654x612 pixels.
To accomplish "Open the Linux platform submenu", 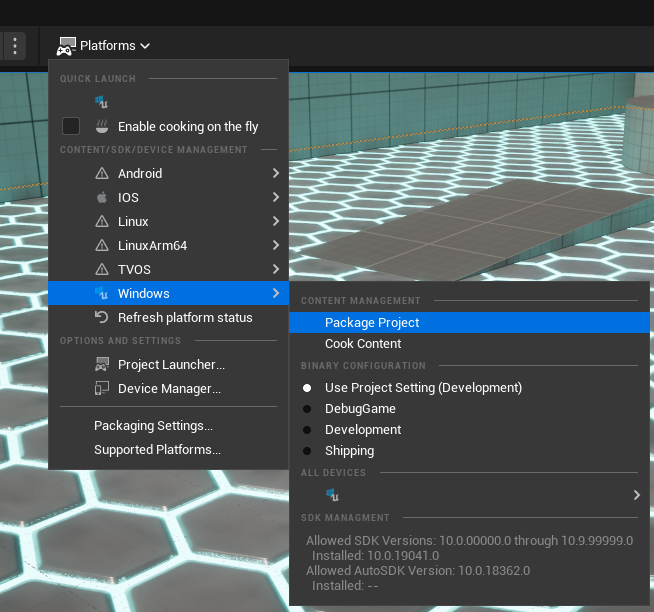I will click(168, 221).
